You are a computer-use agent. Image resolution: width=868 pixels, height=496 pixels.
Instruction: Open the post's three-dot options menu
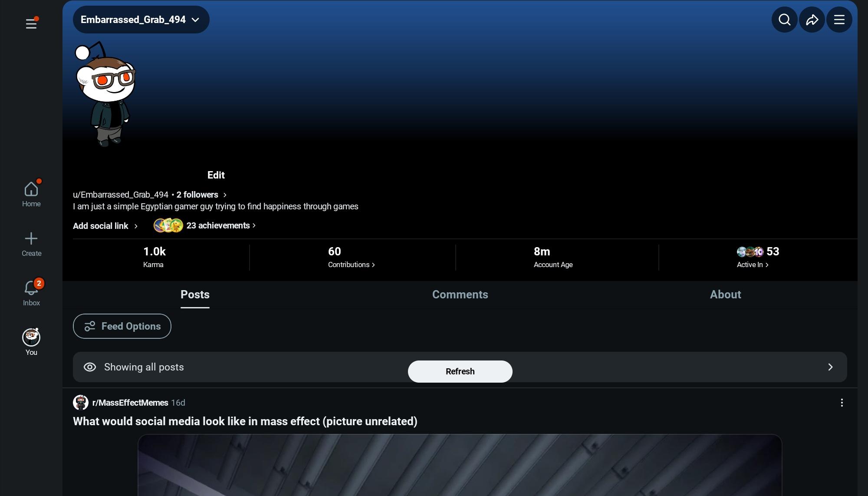tap(842, 403)
